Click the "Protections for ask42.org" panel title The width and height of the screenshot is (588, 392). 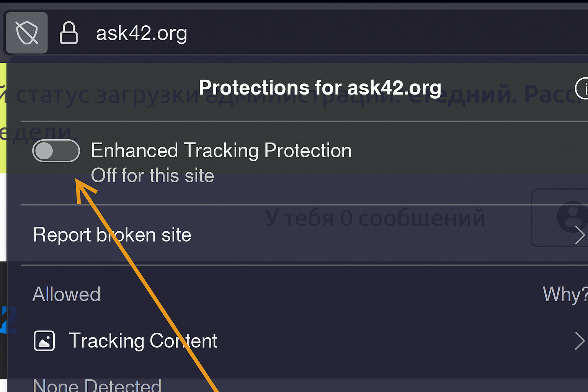(x=320, y=88)
